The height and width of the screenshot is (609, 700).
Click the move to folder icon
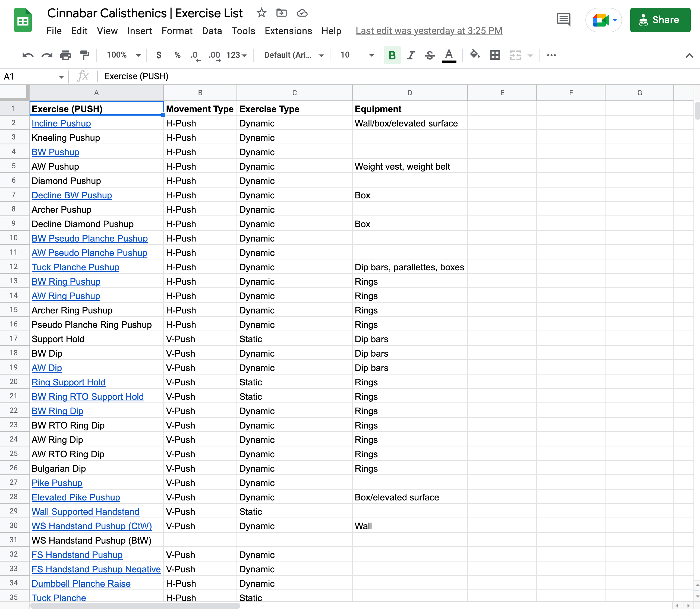coord(282,13)
